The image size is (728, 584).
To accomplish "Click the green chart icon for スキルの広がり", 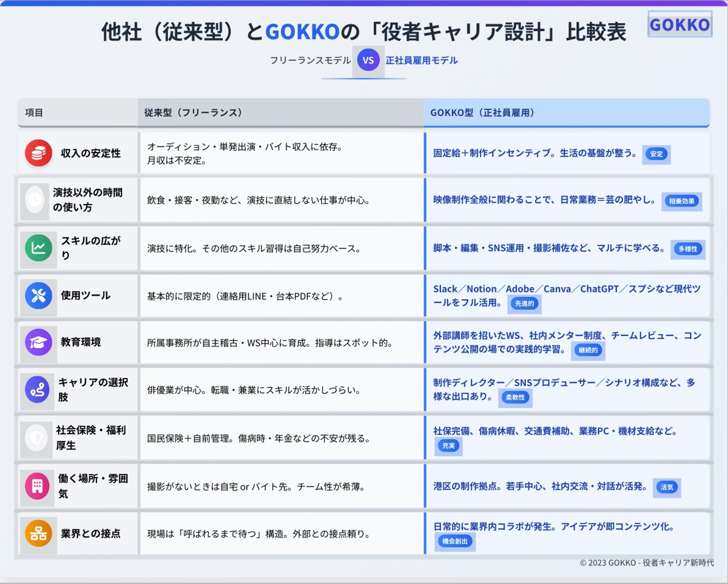I will point(38,248).
